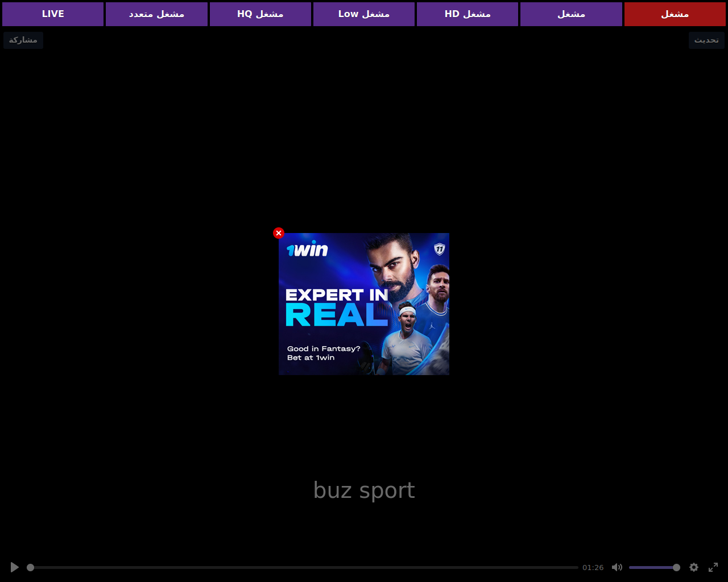Select the مشغل متعدد tab
The width and height of the screenshot is (728, 582).
(x=156, y=14)
